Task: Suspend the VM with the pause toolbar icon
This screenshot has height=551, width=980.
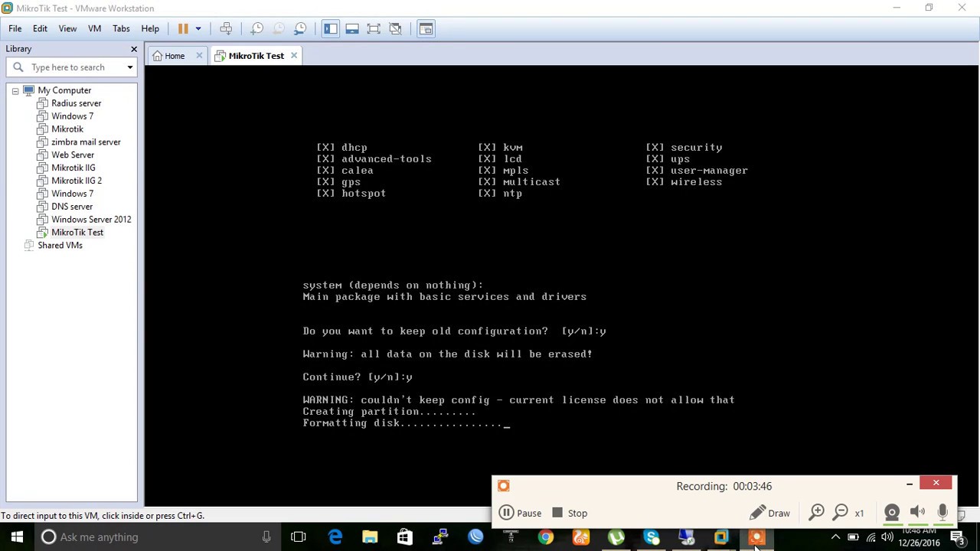Action: [183, 29]
